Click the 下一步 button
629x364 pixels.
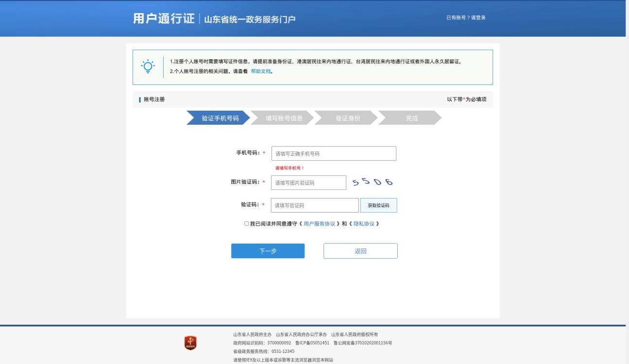tap(268, 251)
